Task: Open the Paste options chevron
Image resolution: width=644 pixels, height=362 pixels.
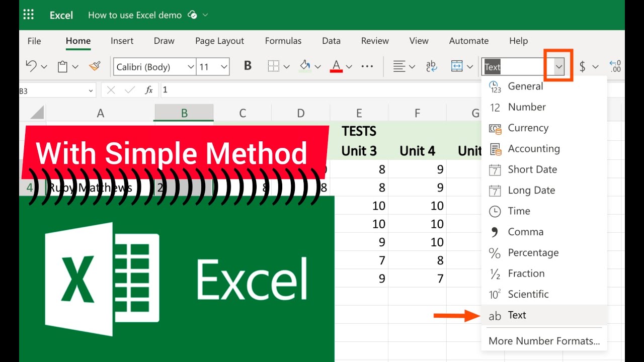Action: click(75, 66)
